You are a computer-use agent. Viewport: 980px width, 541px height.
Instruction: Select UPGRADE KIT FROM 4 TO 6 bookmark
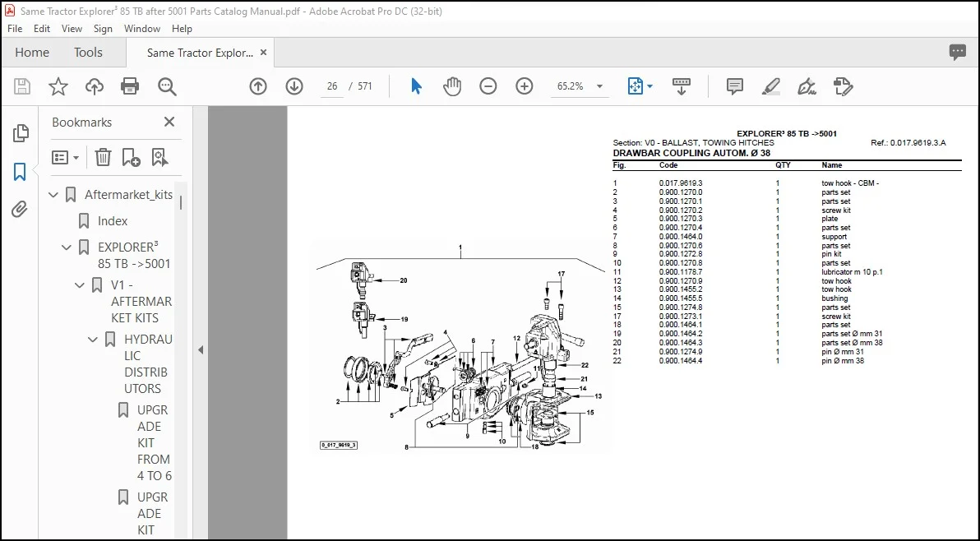tap(154, 443)
